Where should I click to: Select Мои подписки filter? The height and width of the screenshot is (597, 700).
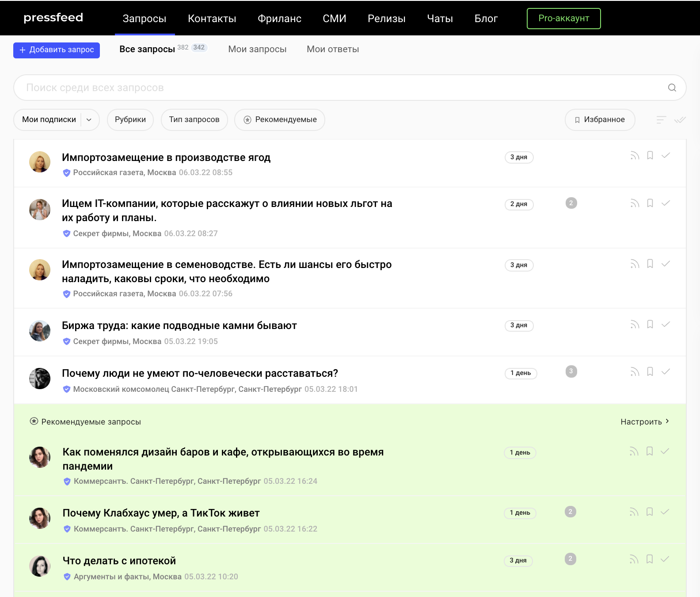pos(49,120)
